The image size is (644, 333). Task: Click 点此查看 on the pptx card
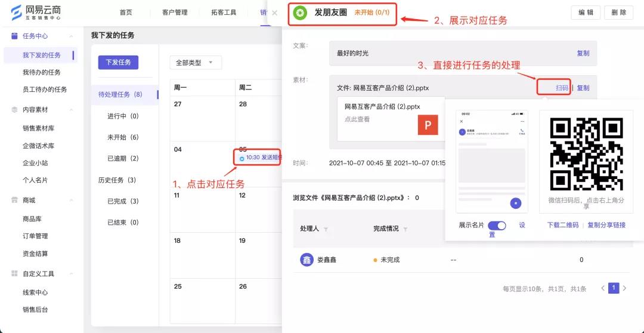click(x=357, y=119)
